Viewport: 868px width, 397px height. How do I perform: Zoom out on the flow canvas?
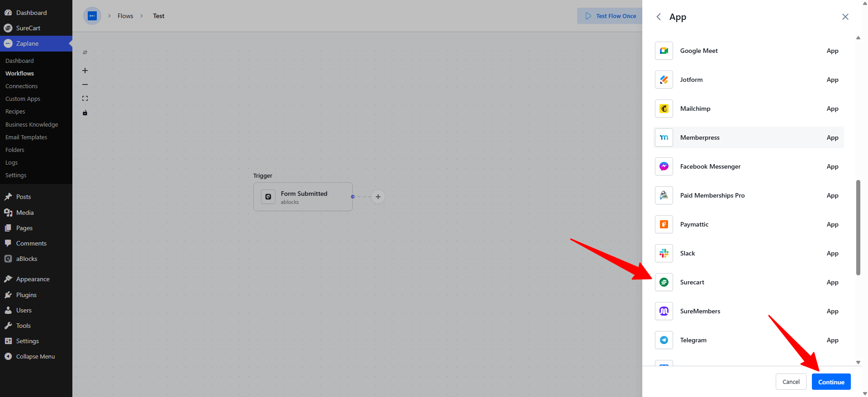click(85, 85)
